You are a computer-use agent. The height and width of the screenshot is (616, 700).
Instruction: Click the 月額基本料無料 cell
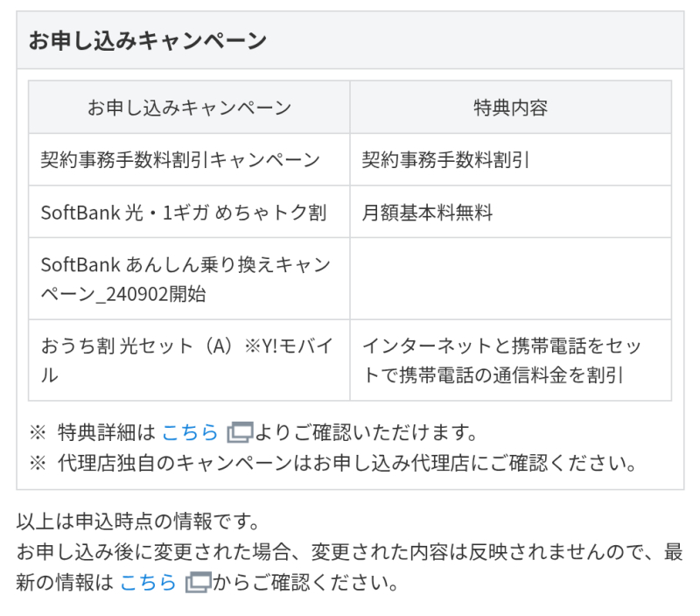pyautogui.click(x=427, y=213)
